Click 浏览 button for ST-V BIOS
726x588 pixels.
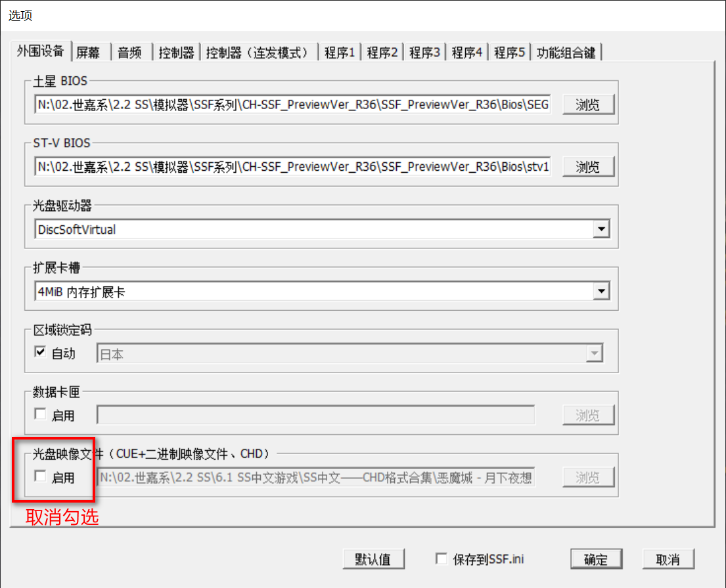(588, 167)
